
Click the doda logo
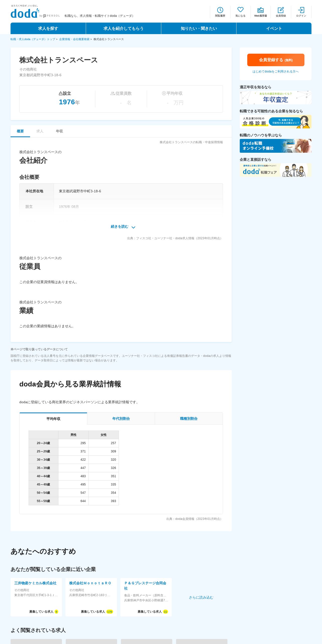[25, 13]
